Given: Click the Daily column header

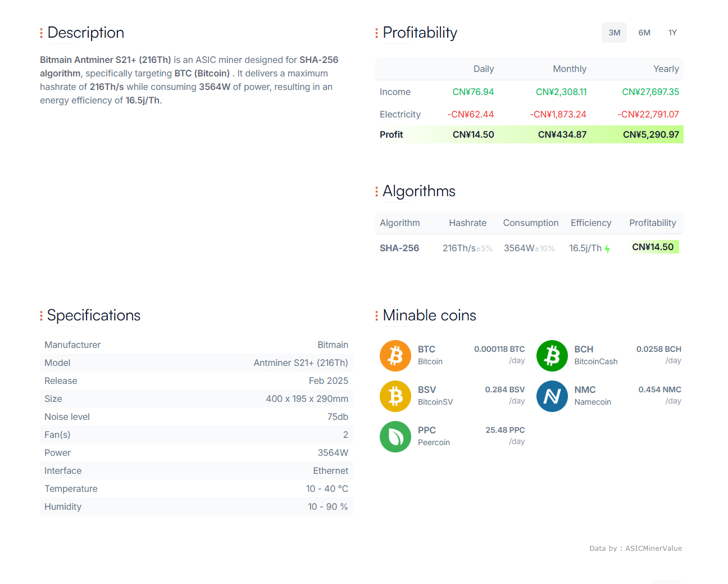Looking at the screenshot, I should (x=484, y=69).
